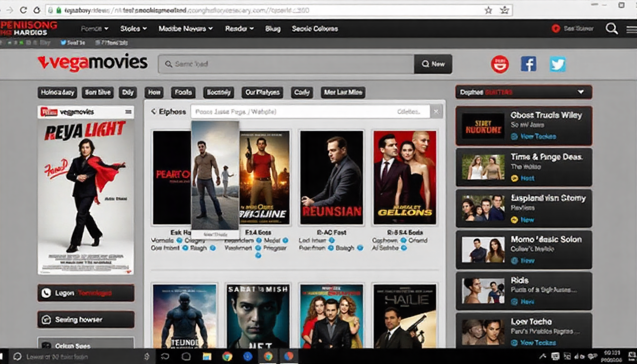Expand the Modibe Novars navigation dropdown

tap(185, 29)
